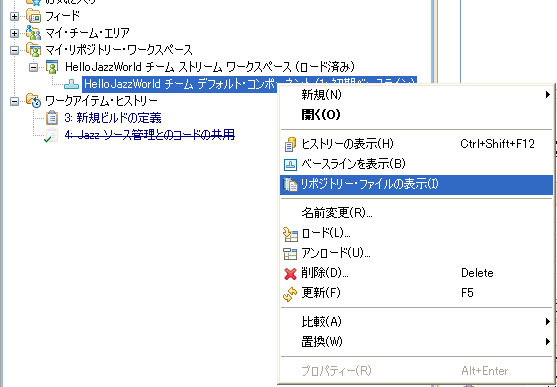Click the HelloJazzWorld workspace icon
Image resolution: width=557 pixels, height=387 pixels.
coord(52,67)
